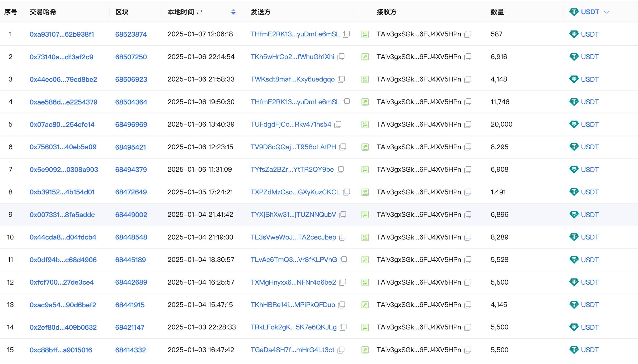Screen dimensions: 638x364
Task: Expand the sort selector beside 本地时间
Action: 233,12
